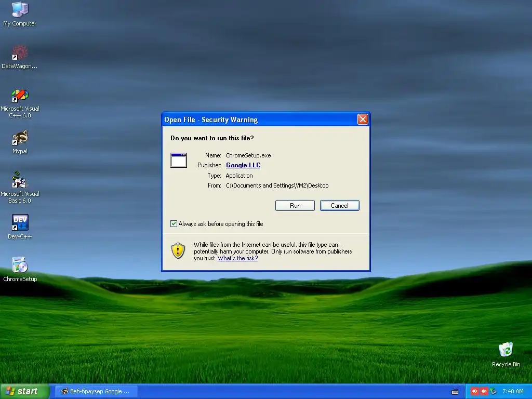This screenshot has height=399, width=532.
Task: Click the ChromeSetup.exe file name text
Action: [x=248, y=155]
